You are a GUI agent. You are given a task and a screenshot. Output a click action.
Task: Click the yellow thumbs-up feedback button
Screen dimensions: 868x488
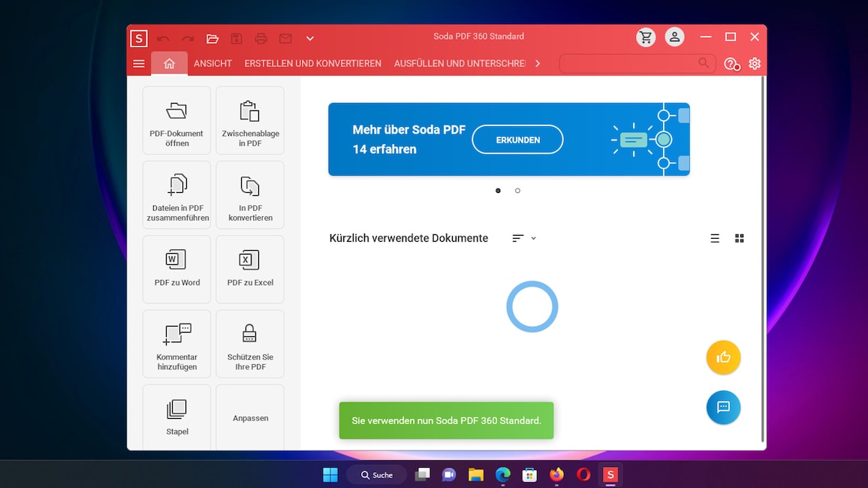point(723,357)
